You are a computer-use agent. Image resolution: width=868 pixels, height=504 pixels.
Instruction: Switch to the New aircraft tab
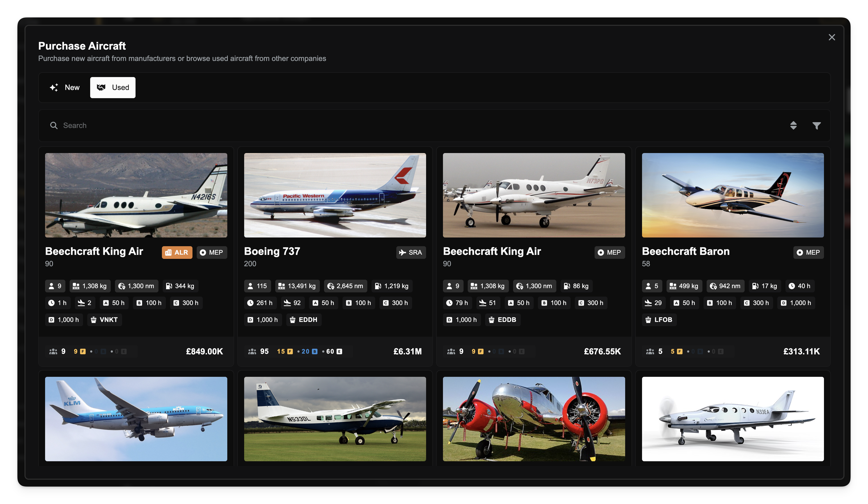(x=65, y=88)
